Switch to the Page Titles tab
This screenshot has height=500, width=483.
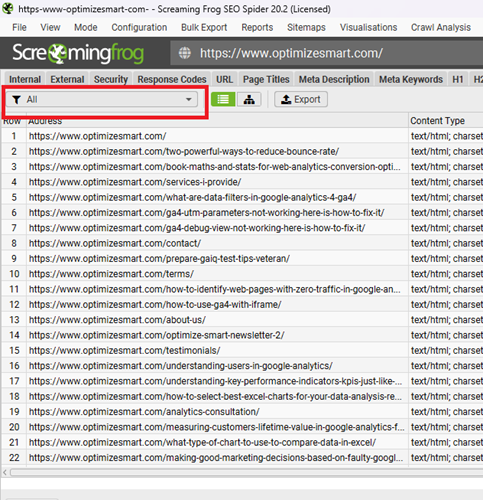266,79
